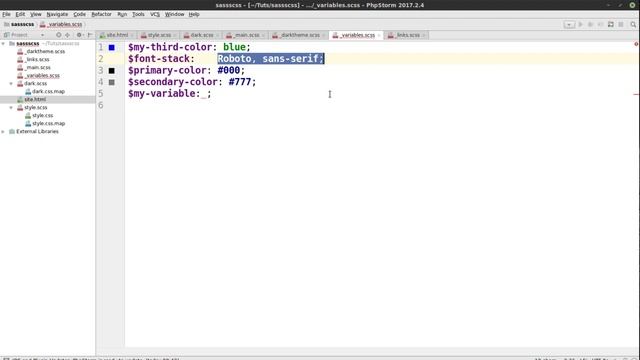Viewport: 640px width, 360px height.
Task: Place cursor on $my-variable line
Action: click(170, 93)
